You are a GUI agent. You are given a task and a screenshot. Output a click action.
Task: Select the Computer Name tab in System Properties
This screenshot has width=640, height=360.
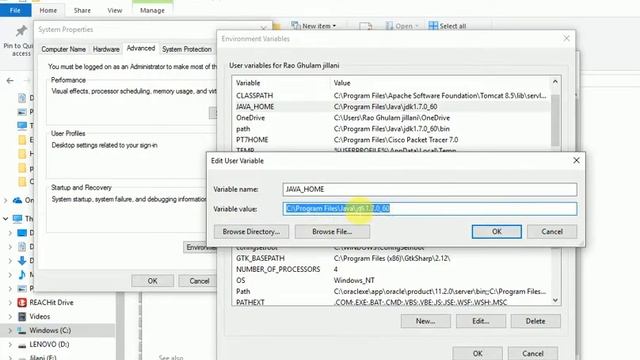pyautogui.click(x=64, y=49)
